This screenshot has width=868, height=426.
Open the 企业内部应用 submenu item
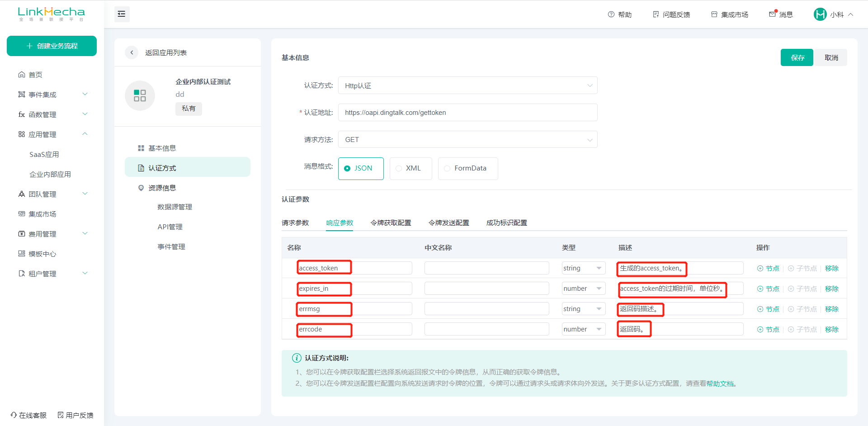click(x=50, y=175)
